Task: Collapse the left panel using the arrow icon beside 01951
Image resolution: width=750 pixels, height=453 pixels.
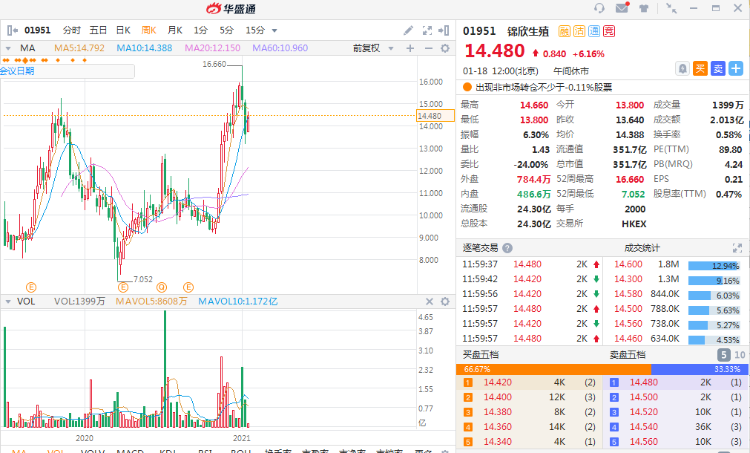Action: click(13, 30)
